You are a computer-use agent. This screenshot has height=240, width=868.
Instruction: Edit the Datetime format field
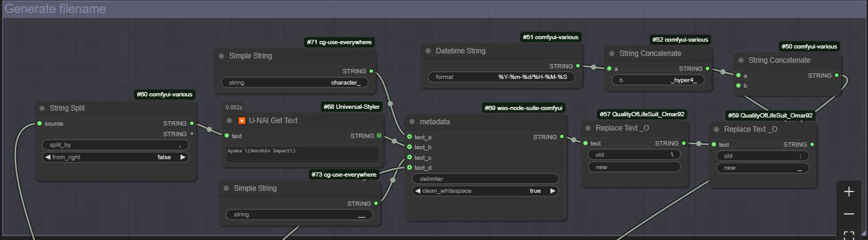click(x=501, y=77)
